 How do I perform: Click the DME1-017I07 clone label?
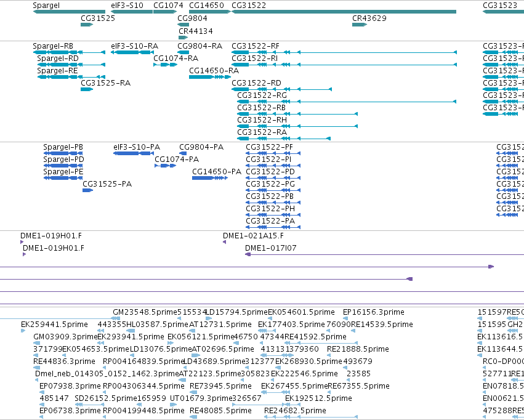270,248
